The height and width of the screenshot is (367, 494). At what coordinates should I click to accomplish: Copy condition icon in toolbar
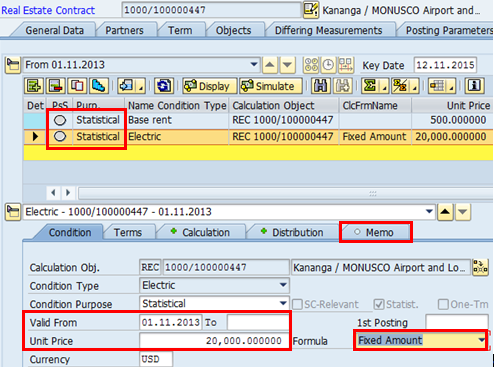coord(77,86)
